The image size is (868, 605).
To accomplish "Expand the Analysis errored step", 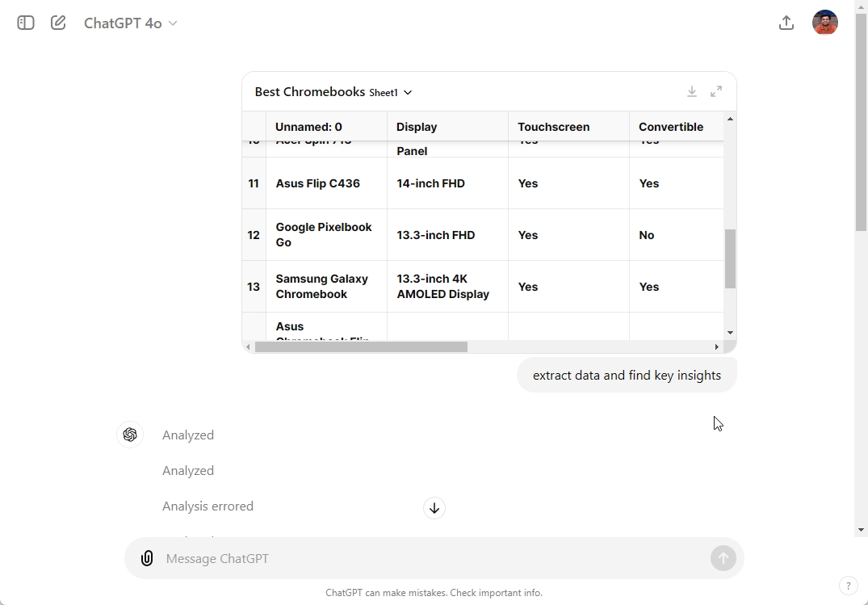I will [208, 506].
